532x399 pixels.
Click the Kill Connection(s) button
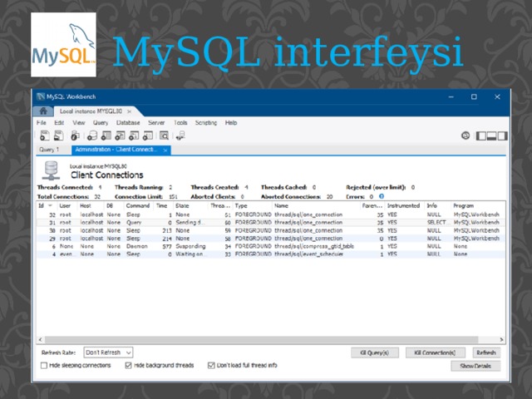[x=435, y=352]
